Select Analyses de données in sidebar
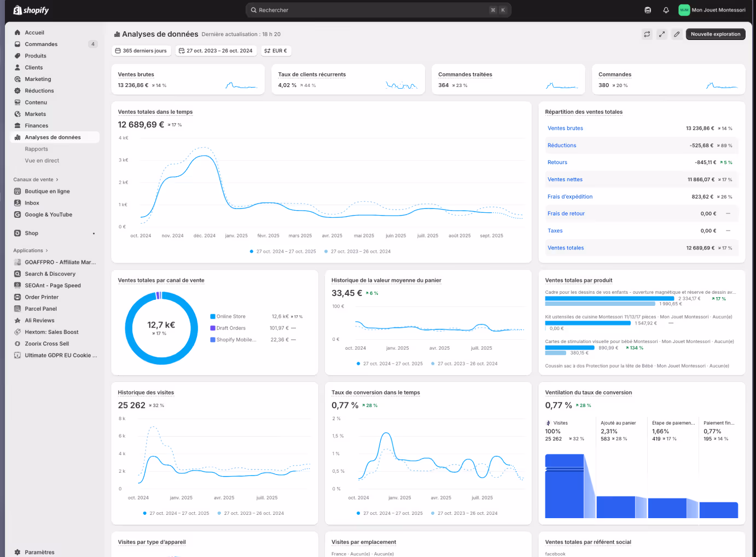 [x=55, y=137]
